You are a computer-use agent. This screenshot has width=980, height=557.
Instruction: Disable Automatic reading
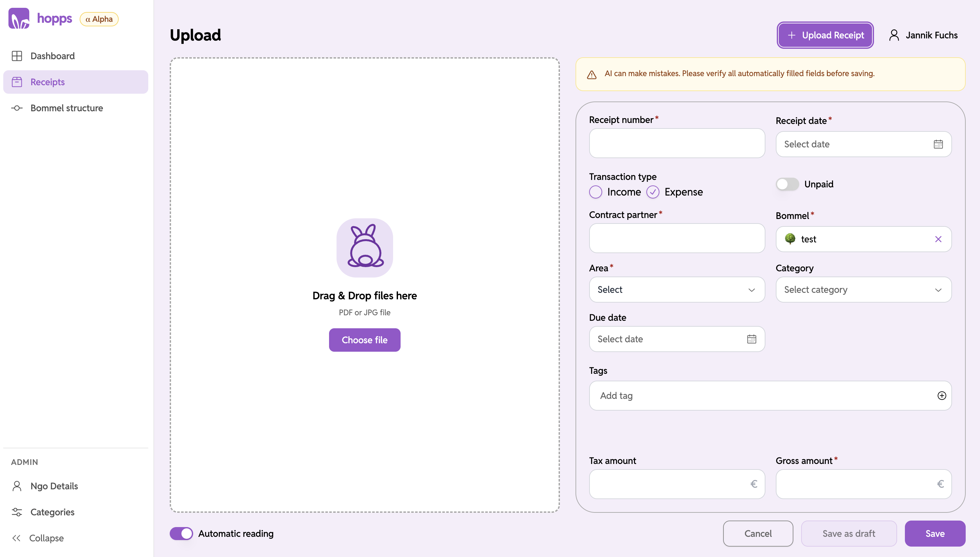click(x=181, y=533)
